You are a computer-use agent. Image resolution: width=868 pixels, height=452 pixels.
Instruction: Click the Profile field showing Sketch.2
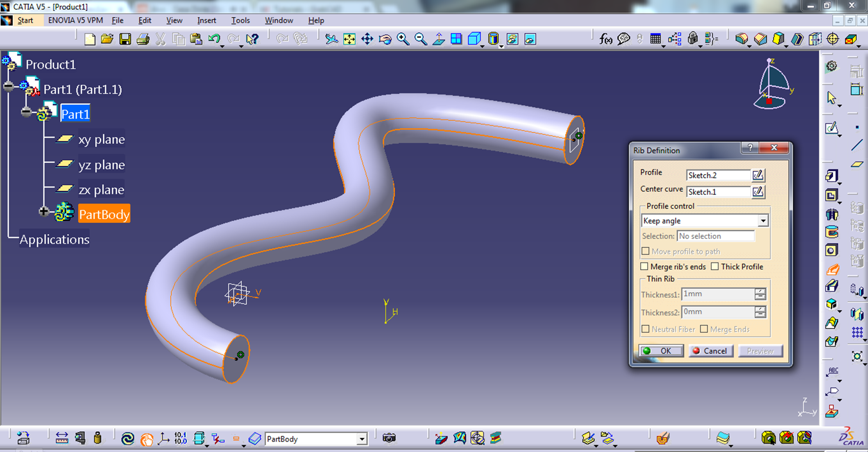pos(718,175)
